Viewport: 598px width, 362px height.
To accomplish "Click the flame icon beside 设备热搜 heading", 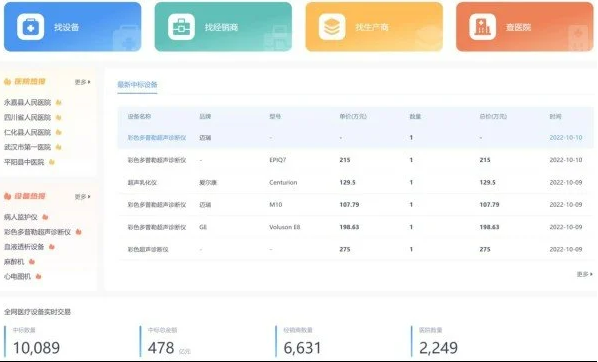I will click(7, 196).
